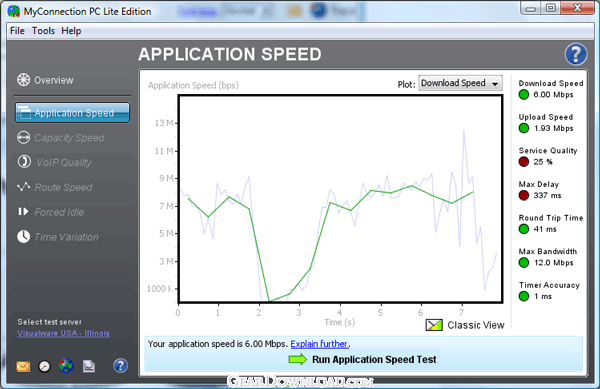Click the MyConnection PC app icon in title bar
This screenshot has width=600, height=389.
(14, 11)
